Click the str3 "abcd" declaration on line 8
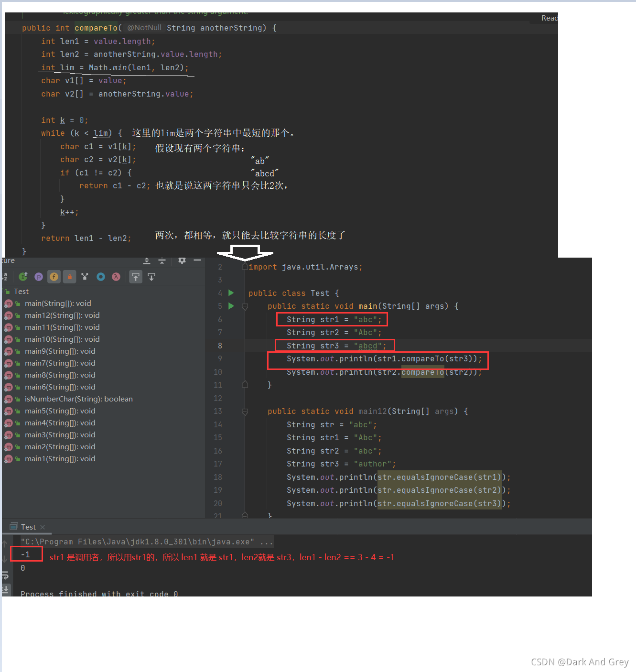 click(336, 346)
